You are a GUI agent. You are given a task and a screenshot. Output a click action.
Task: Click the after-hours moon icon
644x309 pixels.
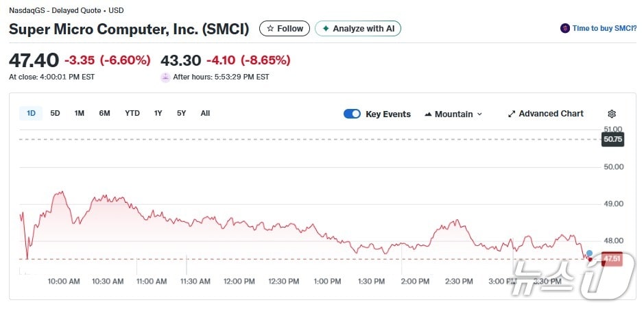tap(165, 77)
